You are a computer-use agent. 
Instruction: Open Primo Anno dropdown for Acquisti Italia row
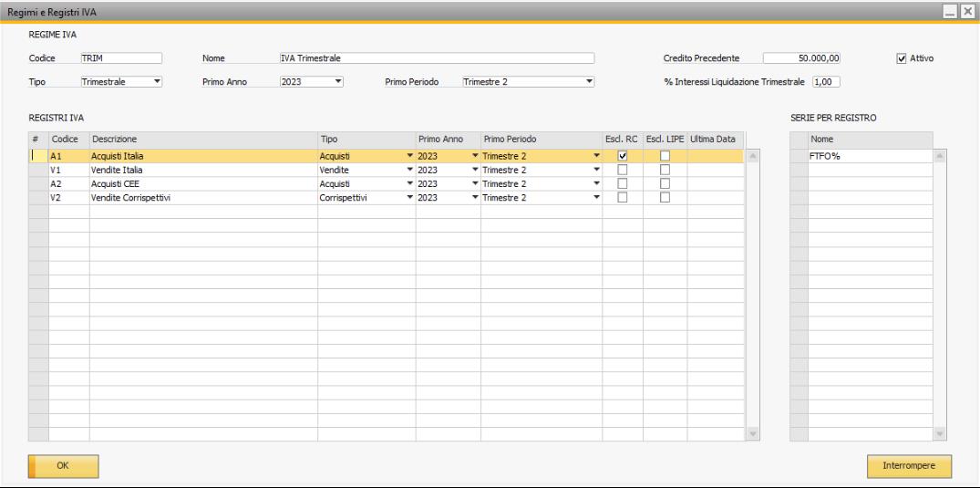pyautogui.click(x=475, y=156)
